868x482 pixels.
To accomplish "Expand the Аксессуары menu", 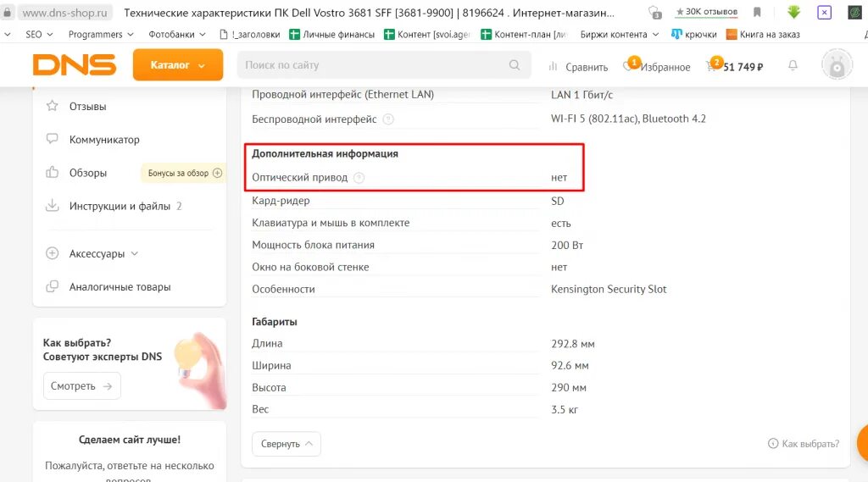I will 103,253.
